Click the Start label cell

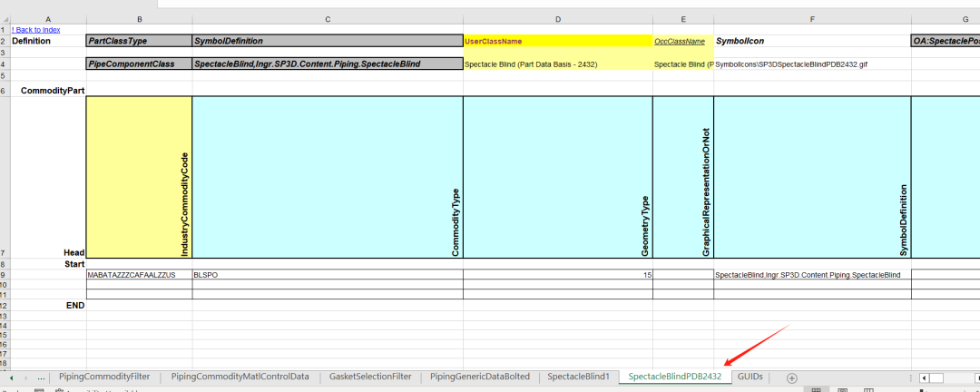point(49,264)
